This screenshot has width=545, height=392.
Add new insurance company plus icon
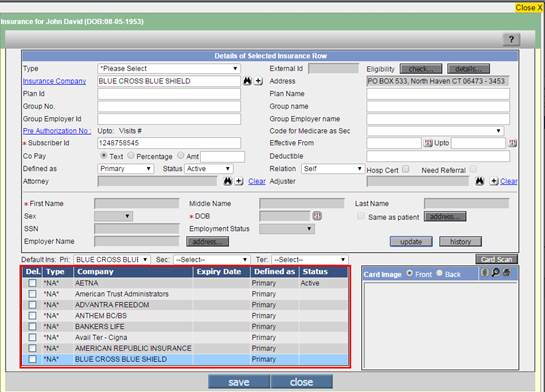click(x=258, y=81)
